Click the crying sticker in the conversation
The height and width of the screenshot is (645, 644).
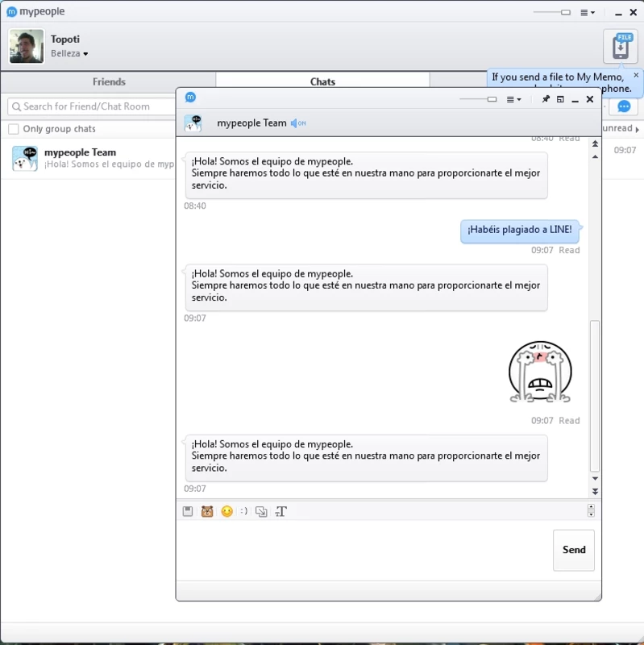[x=540, y=372]
